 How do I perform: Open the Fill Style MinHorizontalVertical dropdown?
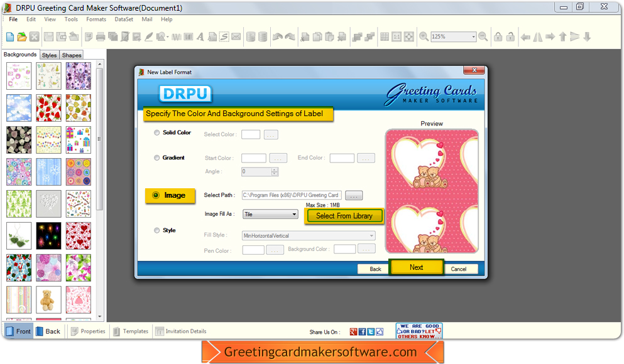click(x=309, y=235)
